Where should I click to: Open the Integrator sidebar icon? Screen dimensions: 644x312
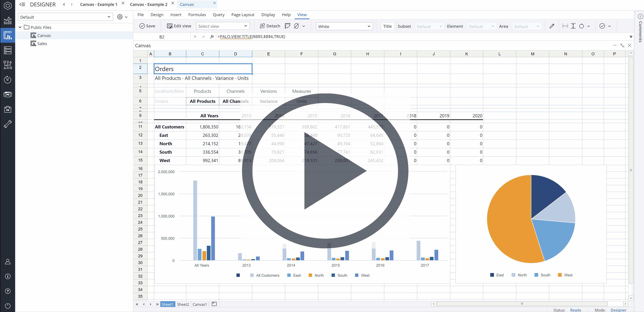pos(8,65)
